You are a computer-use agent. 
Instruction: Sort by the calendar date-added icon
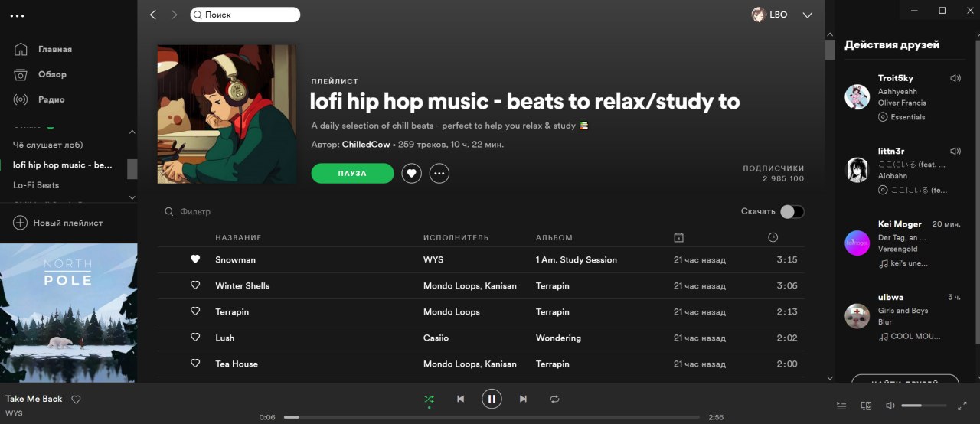(x=678, y=238)
